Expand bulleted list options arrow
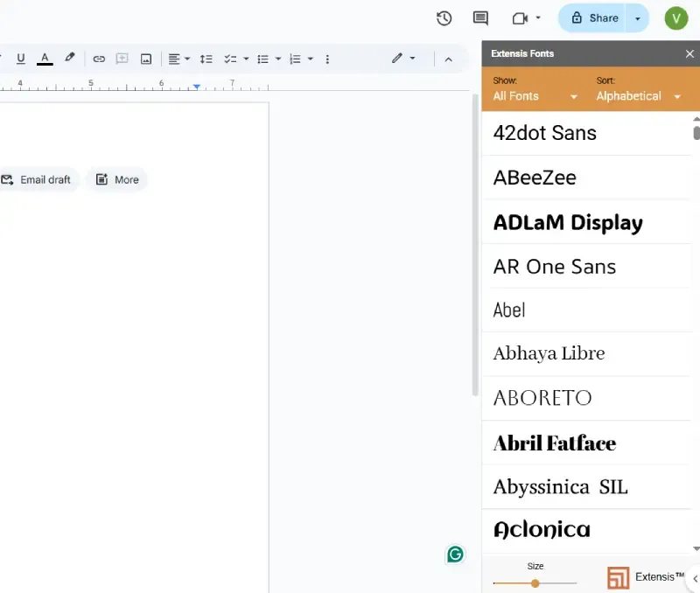This screenshot has height=593, width=700. pos(277,59)
